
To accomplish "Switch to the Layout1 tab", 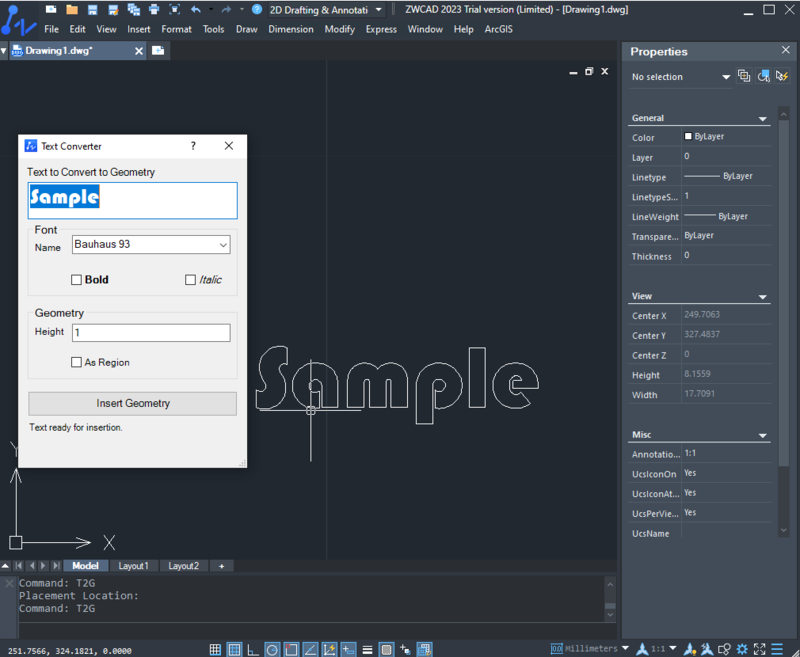I will tap(133, 566).
